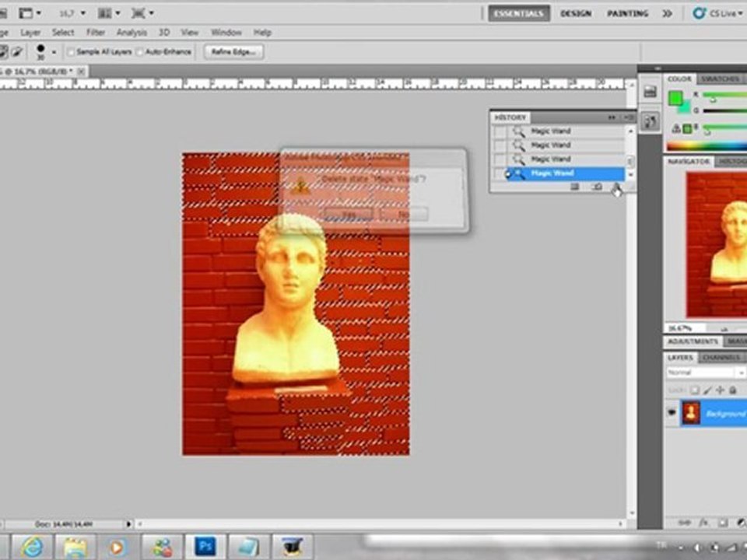The image size is (747, 560).
Task: Show more workspaces with the double chevron
Action: (667, 13)
